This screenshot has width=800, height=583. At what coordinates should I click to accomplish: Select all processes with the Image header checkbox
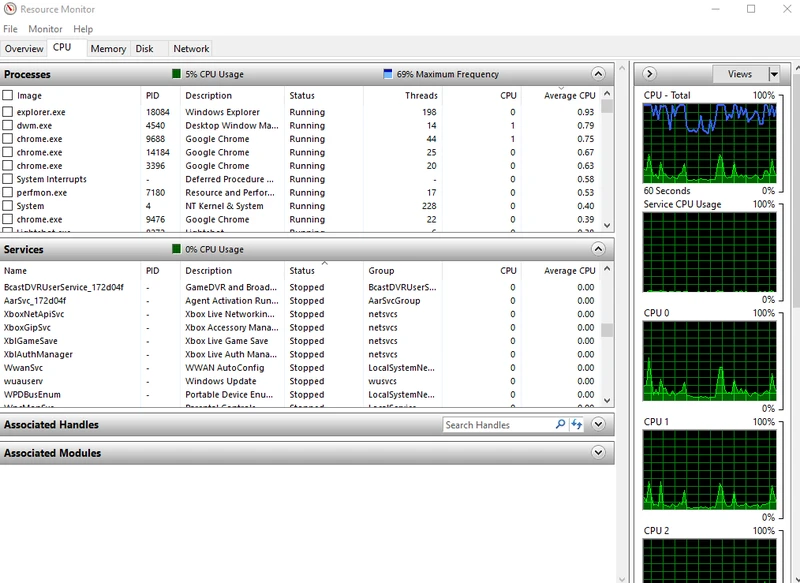[x=8, y=95]
